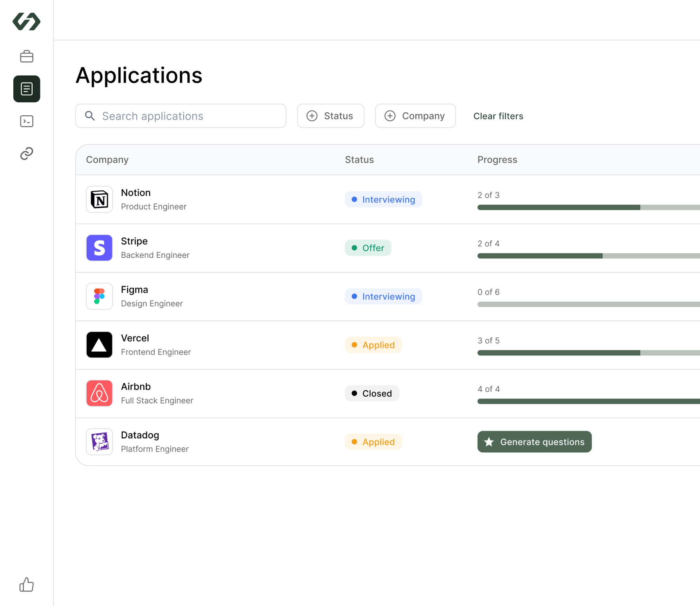Click the Applications page heading

pos(139,75)
